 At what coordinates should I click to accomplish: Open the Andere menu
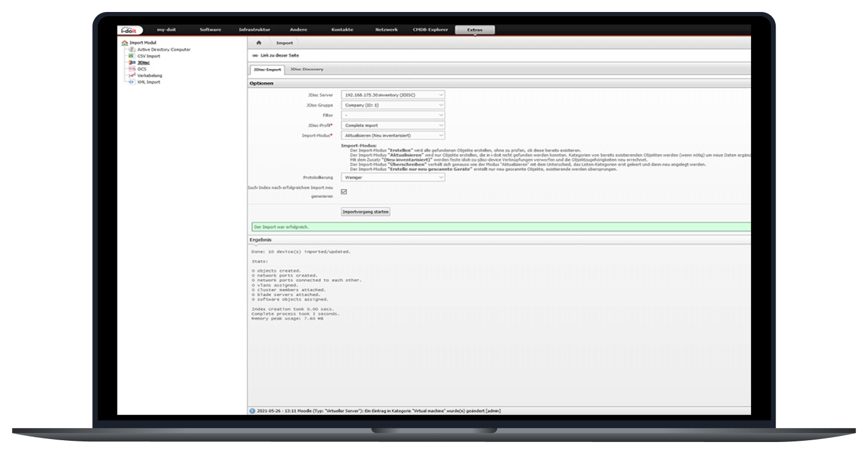(299, 30)
